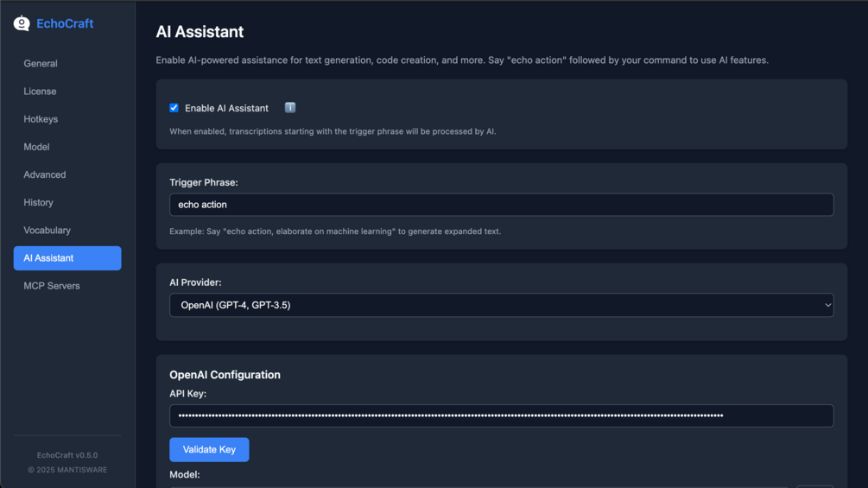The image size is (868, 488).
Task: Click the EchoCraft brand name
Action: [65, 23]
